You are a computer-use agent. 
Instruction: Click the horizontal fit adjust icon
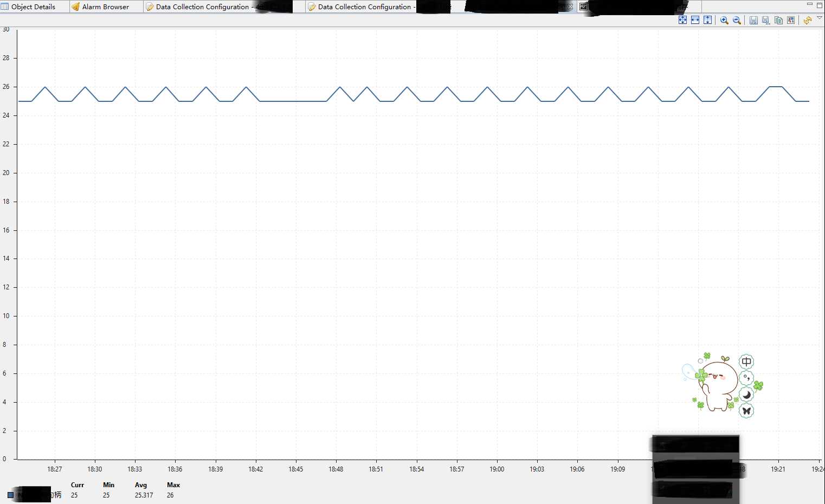(695, 20)
